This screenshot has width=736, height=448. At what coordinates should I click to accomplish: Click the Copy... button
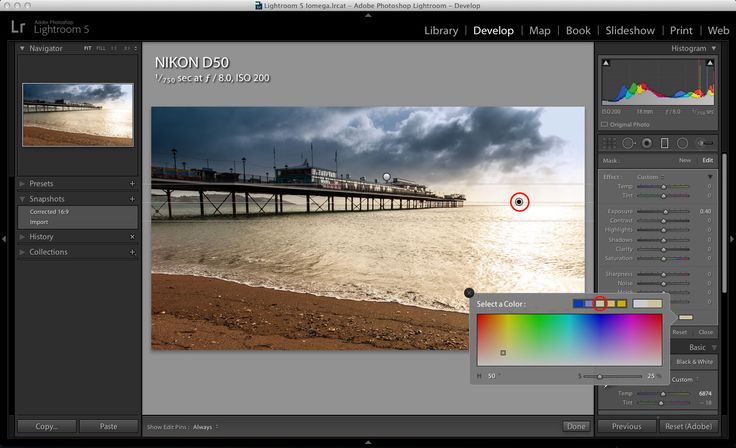click(46, 426)
